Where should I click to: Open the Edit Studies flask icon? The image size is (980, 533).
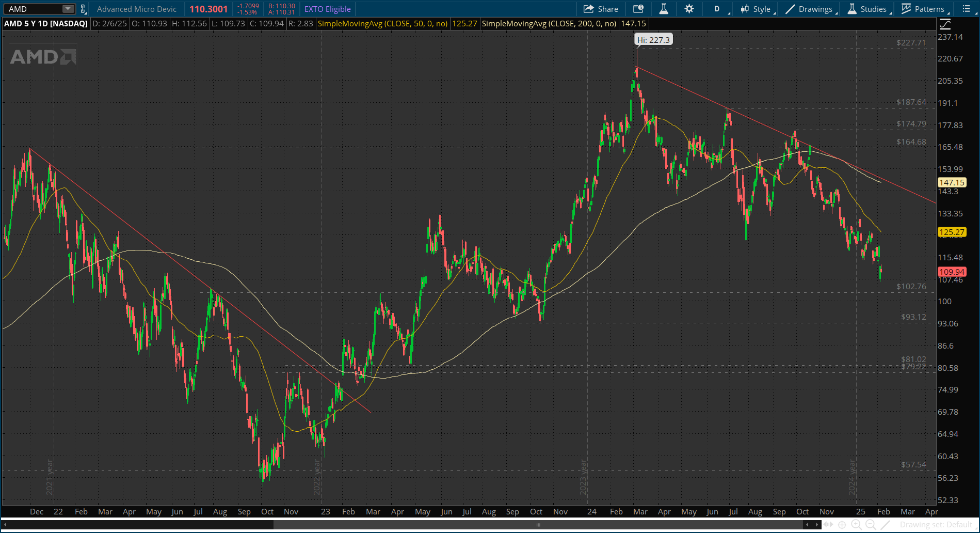664,9
